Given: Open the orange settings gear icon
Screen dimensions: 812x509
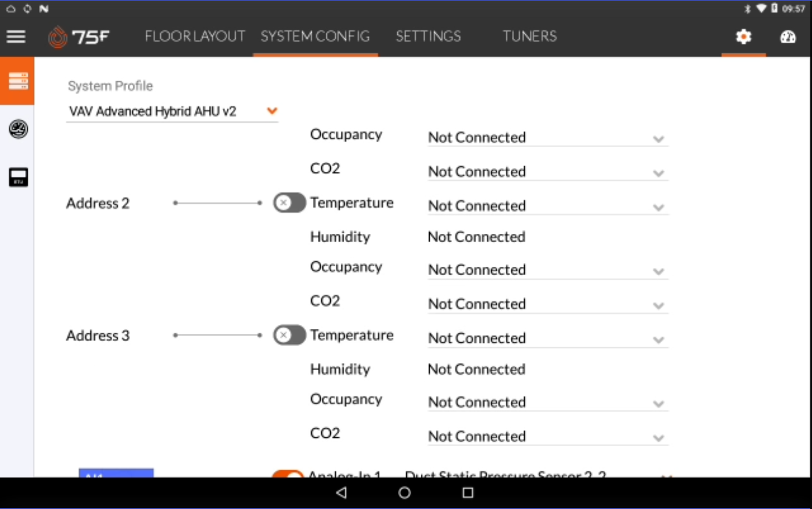Looking at the screenshot, I should point(744,37).
